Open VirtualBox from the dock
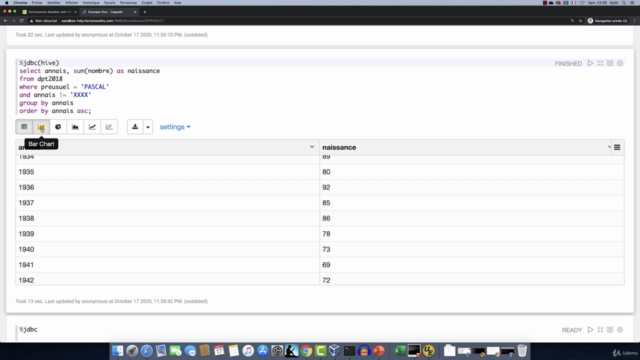 [334, 351]
